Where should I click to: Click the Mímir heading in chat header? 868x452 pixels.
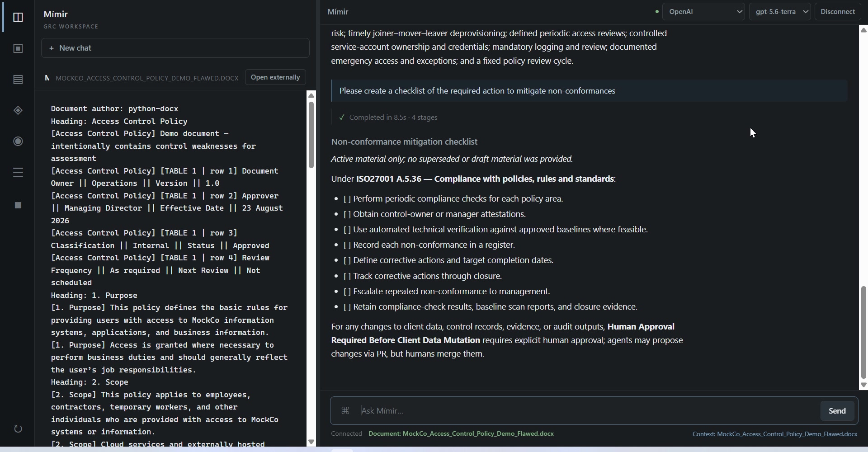coord(338,12)
